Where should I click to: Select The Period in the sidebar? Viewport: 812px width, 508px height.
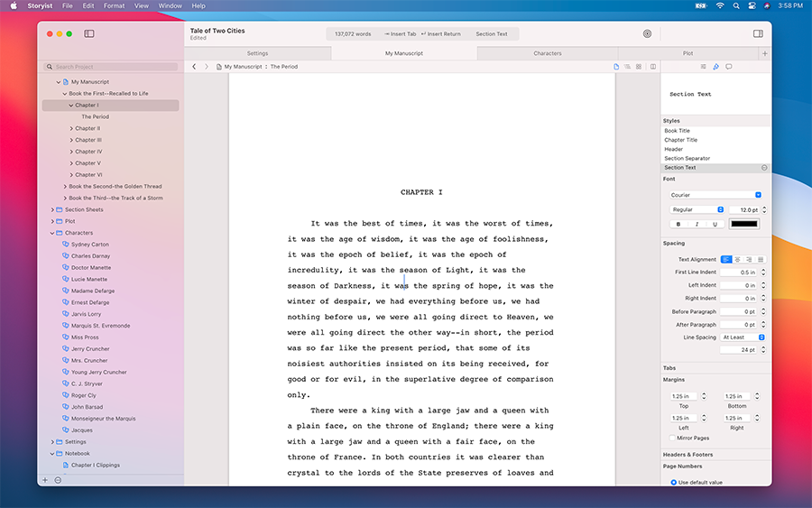tap(96, 117)
